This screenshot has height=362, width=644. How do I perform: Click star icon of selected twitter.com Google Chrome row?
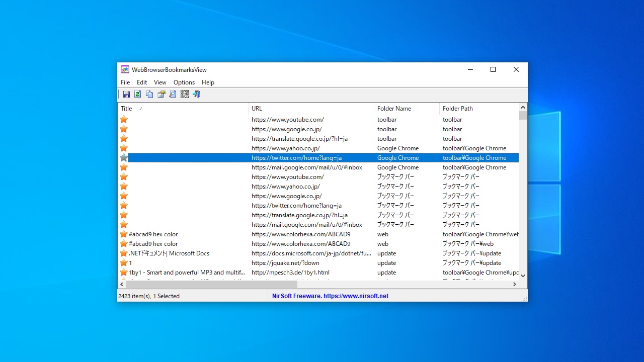pos(124,158)
